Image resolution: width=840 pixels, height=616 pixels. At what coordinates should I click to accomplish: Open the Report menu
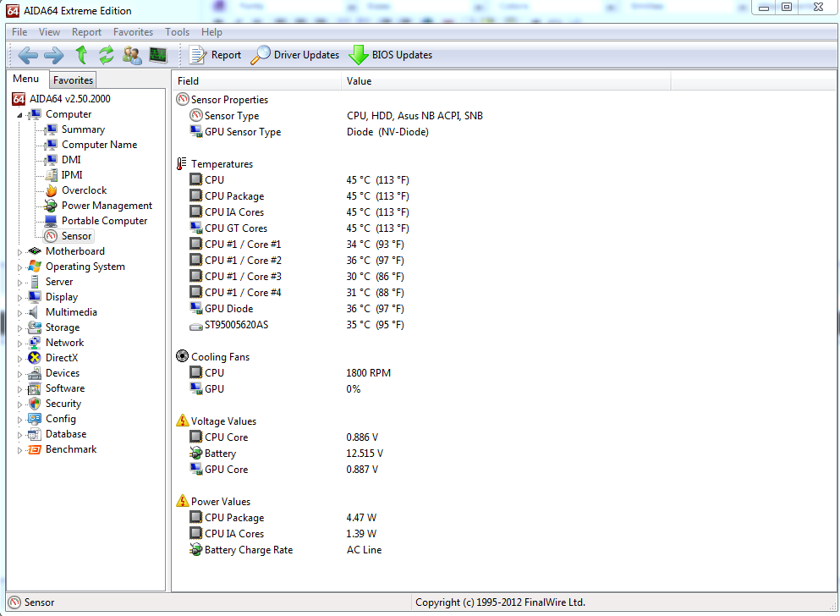coord(86,32)
